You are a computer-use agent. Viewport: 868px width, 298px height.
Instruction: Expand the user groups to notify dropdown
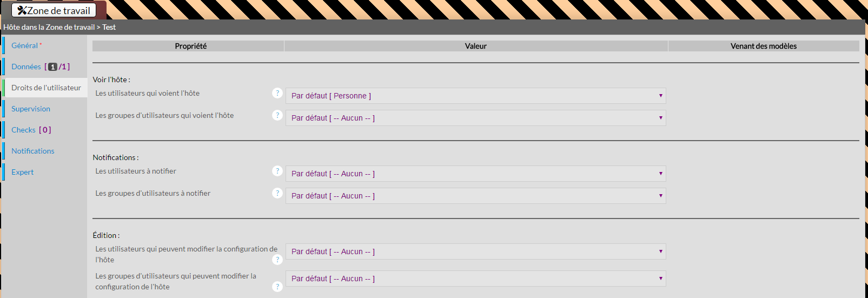point(475,196)
